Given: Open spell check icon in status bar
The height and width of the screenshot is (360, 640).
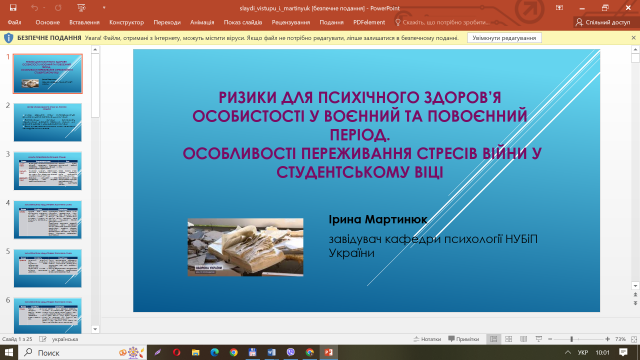Looking at the screenshot, I should click(x=43, y=339).
